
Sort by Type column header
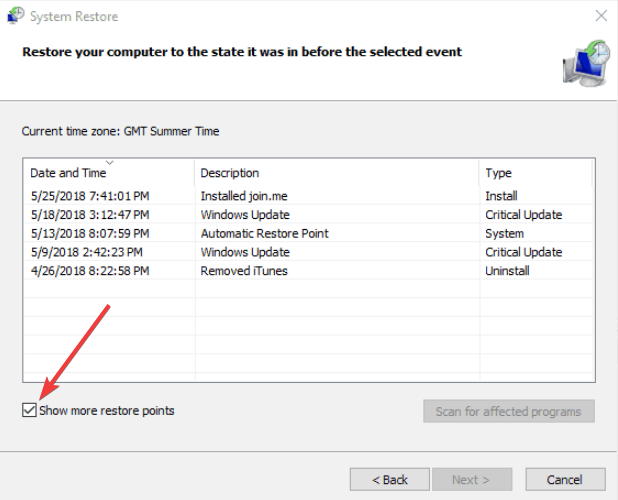pyautogui.click(x=536, y=173)
